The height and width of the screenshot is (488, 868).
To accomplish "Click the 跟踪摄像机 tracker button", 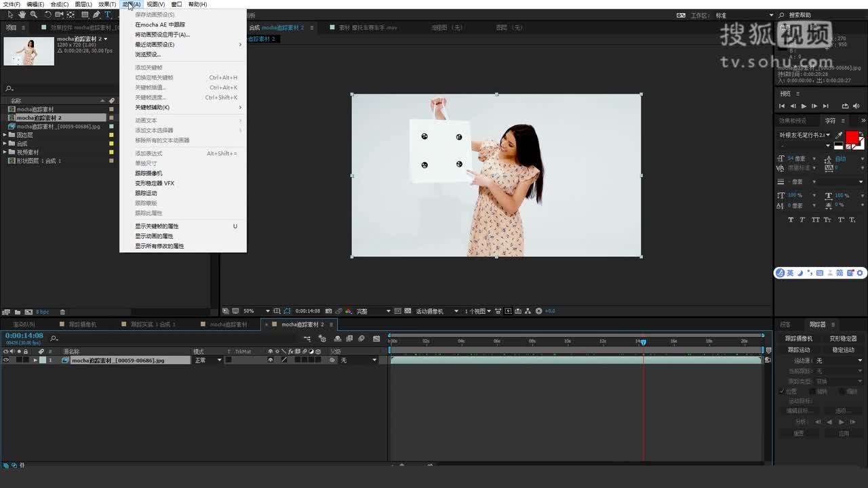I will (x=799, y=338).
